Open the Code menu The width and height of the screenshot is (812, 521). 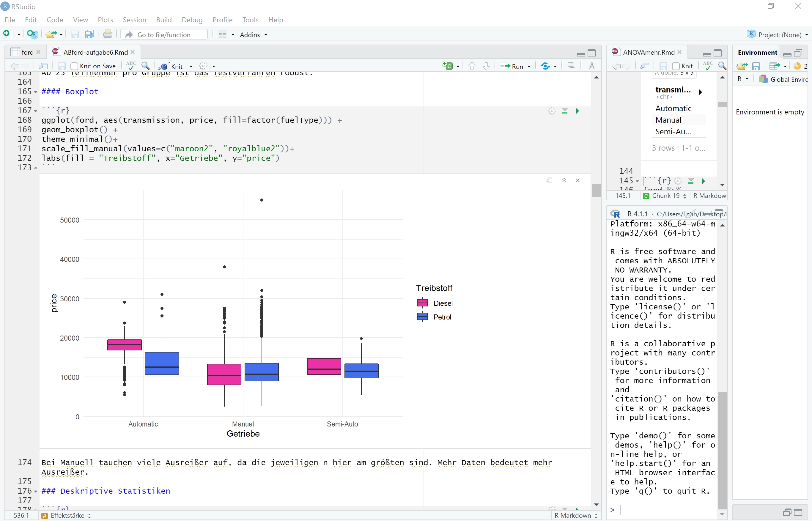click(55, 20)
